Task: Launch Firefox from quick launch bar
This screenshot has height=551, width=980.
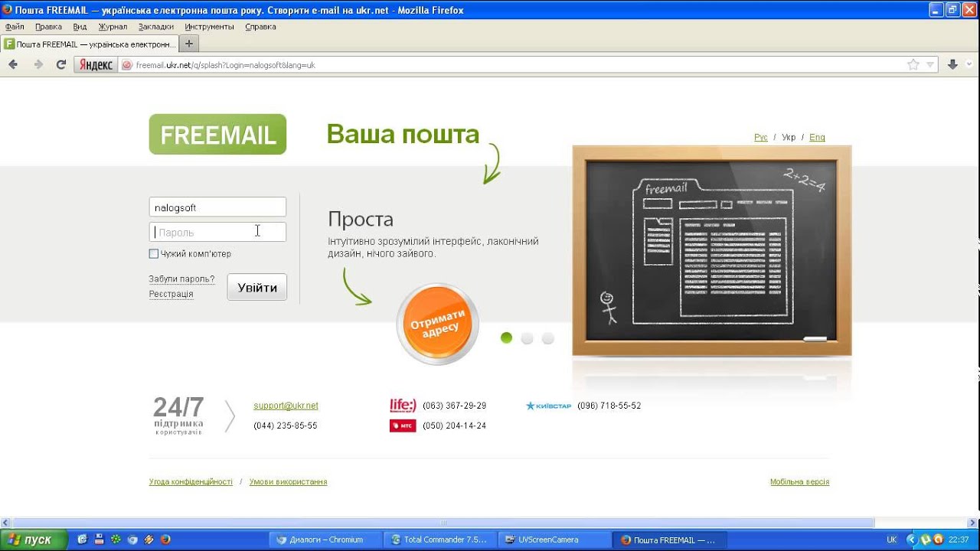Action: [x=165, y=540]
